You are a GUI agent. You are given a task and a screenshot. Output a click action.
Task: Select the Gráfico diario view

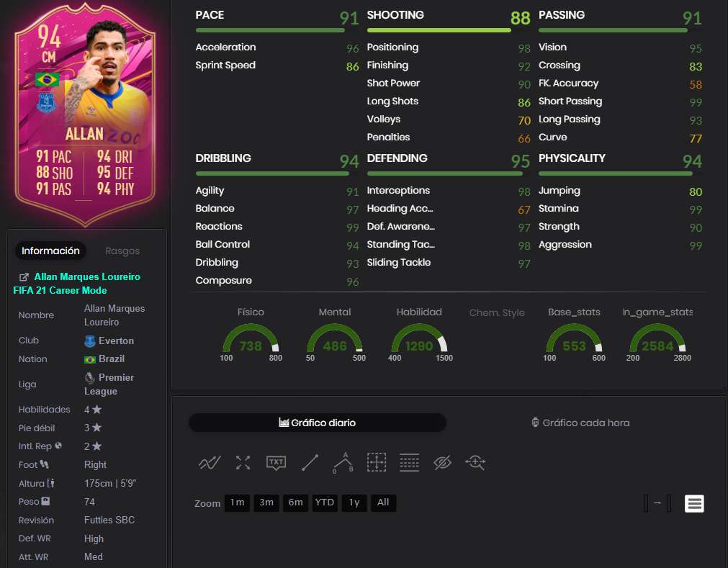317,423
